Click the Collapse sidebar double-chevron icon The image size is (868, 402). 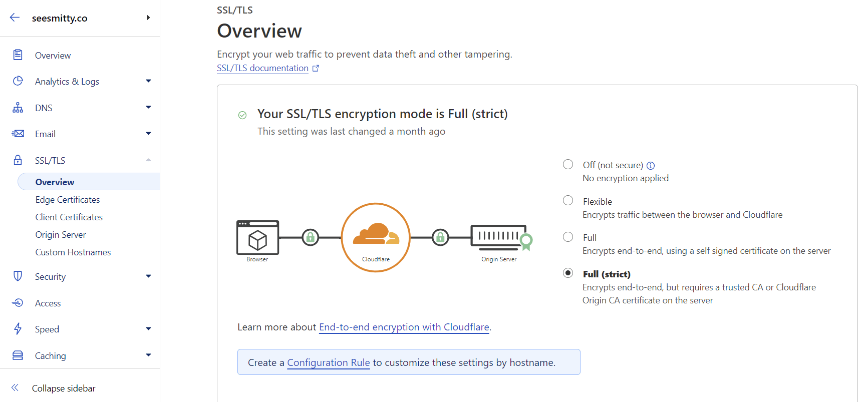coord(15,387)
